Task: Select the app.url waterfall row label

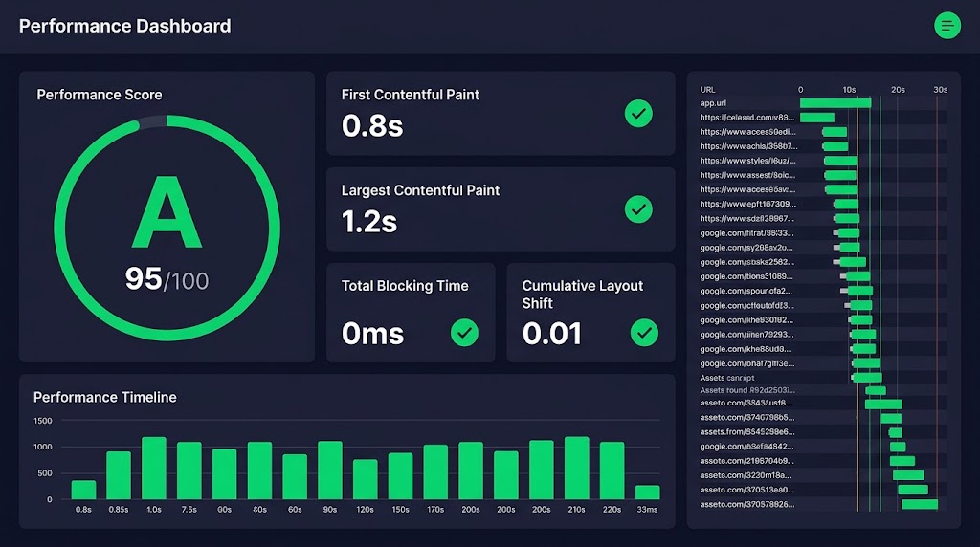Action: coord(713,103)
